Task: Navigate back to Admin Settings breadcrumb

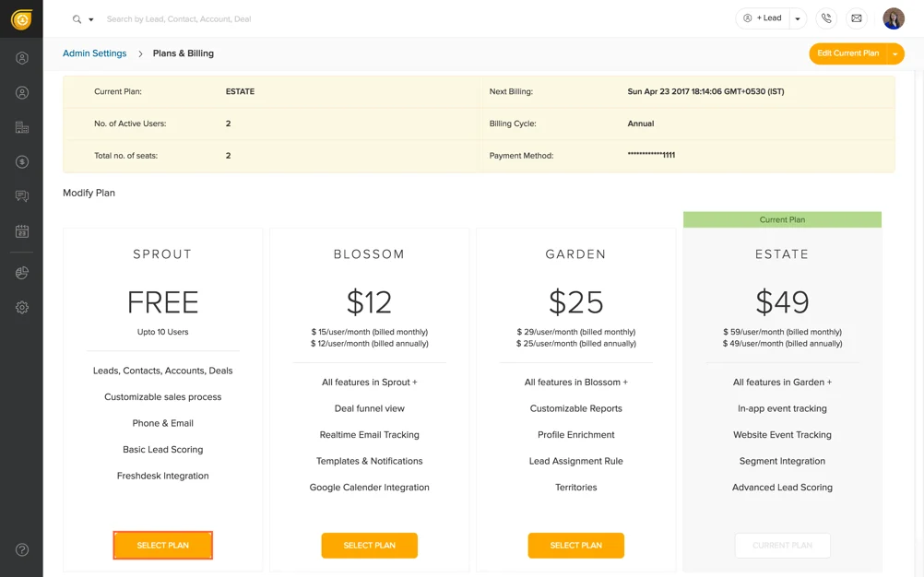Action: (94, 53)
